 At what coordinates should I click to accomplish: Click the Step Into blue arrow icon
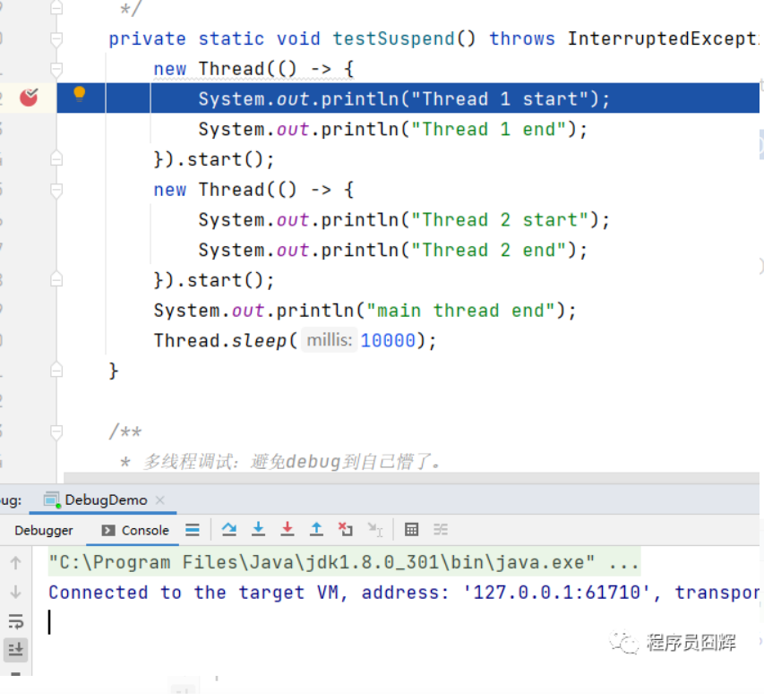tap(258, 529)
